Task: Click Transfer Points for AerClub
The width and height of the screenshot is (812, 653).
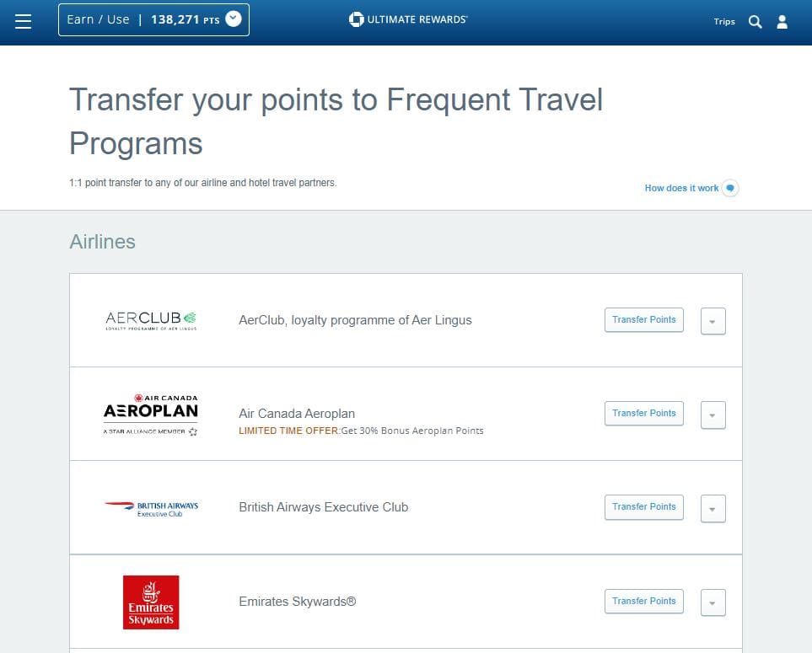Action: (643, 320)
